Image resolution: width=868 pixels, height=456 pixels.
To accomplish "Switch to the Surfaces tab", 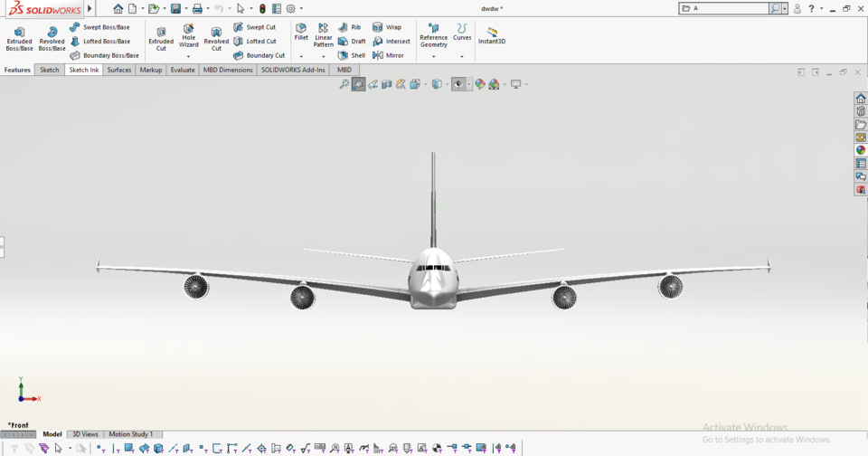I will [119, 70].
